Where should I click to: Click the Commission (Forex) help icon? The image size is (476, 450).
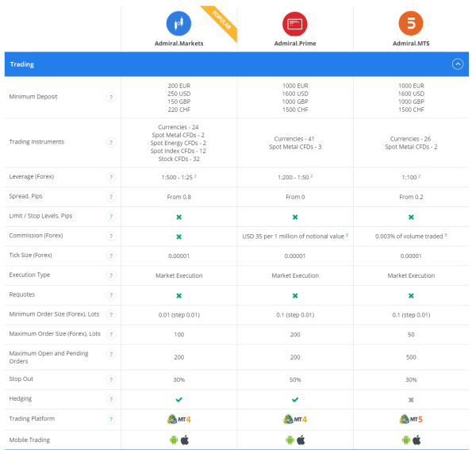click(111, 237)
